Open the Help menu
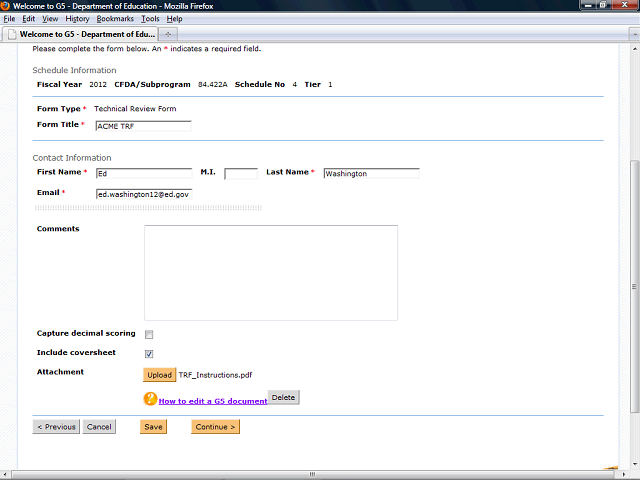This screenshot has height=480, width=640. (x=174, y=19)
